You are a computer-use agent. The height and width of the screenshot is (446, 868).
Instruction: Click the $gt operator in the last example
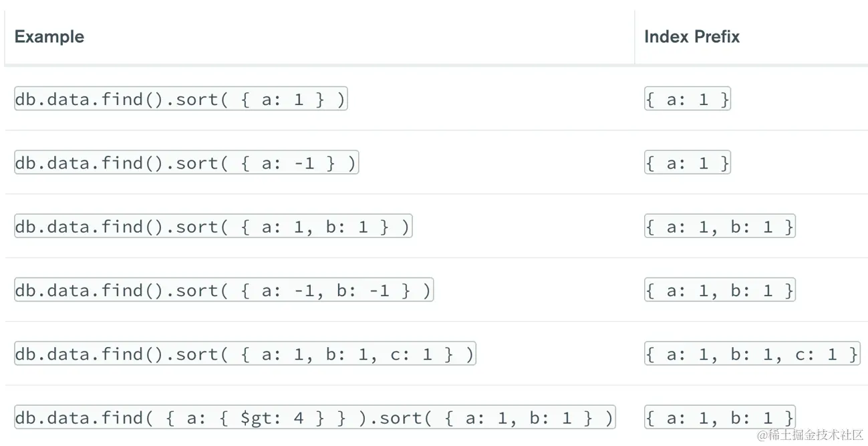coord(255,419)
